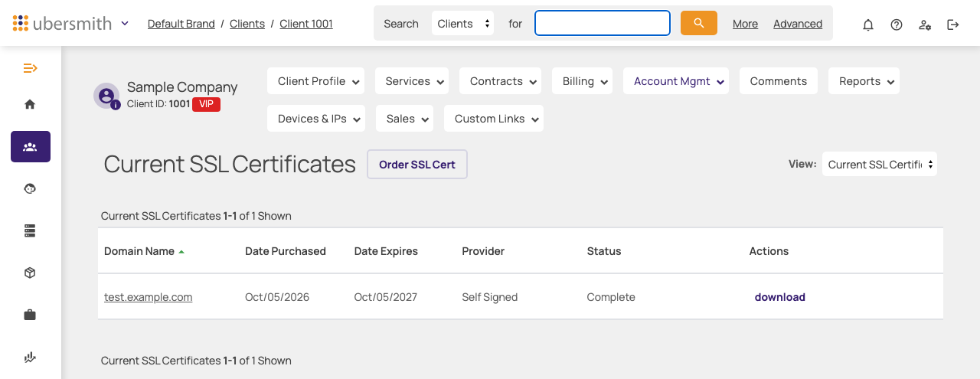Click the download link for test.example.com
The height and width of the screenshot is (379, 980).
(x=780, y=297)
